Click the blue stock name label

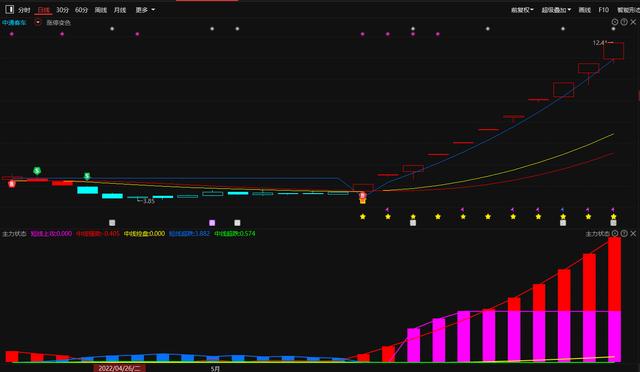(x=14, y=22)
